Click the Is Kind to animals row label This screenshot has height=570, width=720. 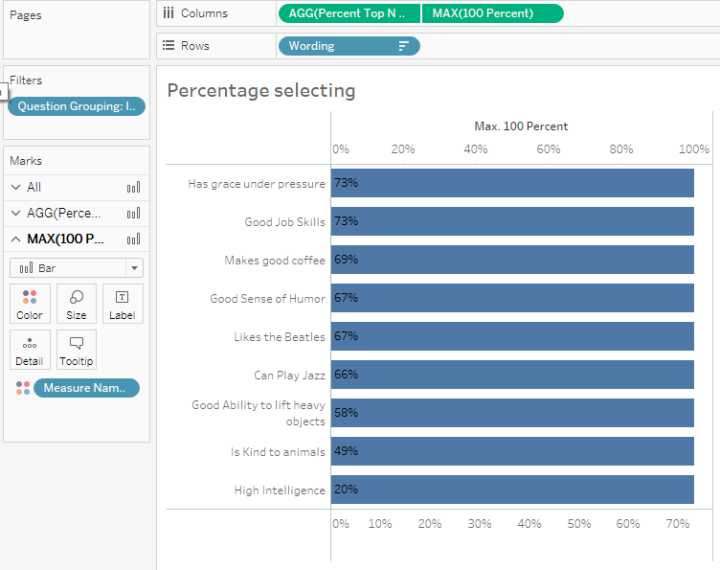click(x=278, y=452)
